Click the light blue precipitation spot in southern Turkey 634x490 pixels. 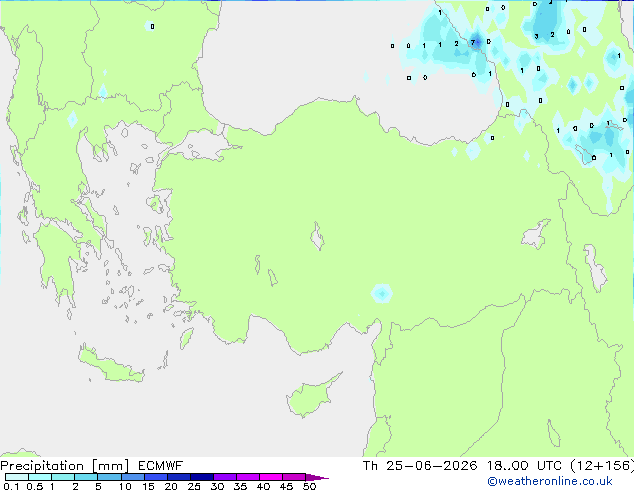(382, 294)
